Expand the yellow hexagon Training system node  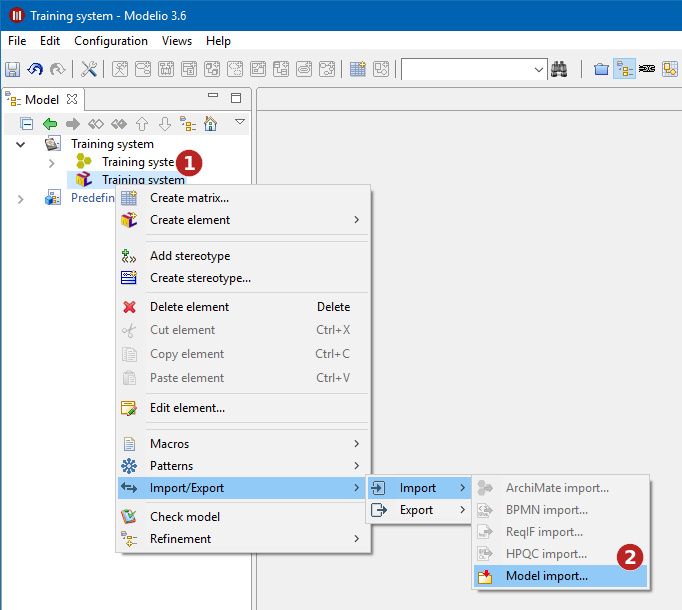coord(51,163)
